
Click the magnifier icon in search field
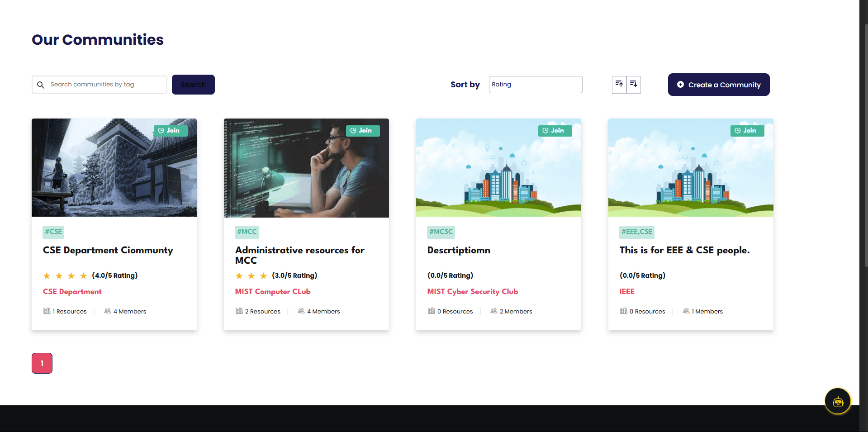pyautogui.click(x=41, y=85)
